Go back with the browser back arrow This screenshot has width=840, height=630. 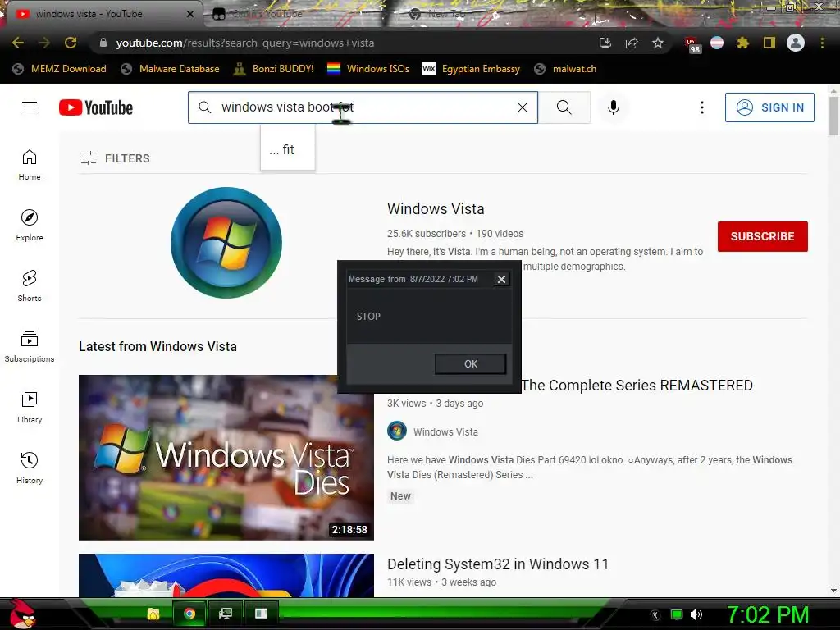click(18, 43)
